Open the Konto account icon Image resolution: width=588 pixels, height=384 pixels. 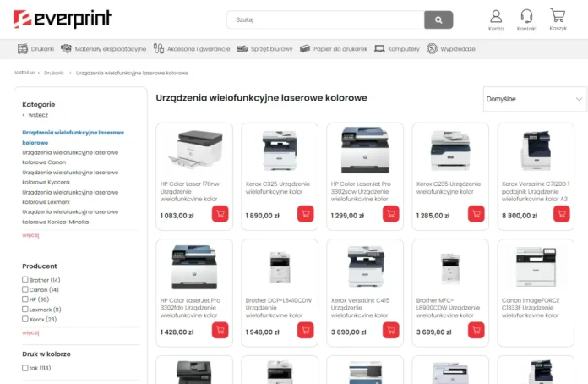(496, 17)
